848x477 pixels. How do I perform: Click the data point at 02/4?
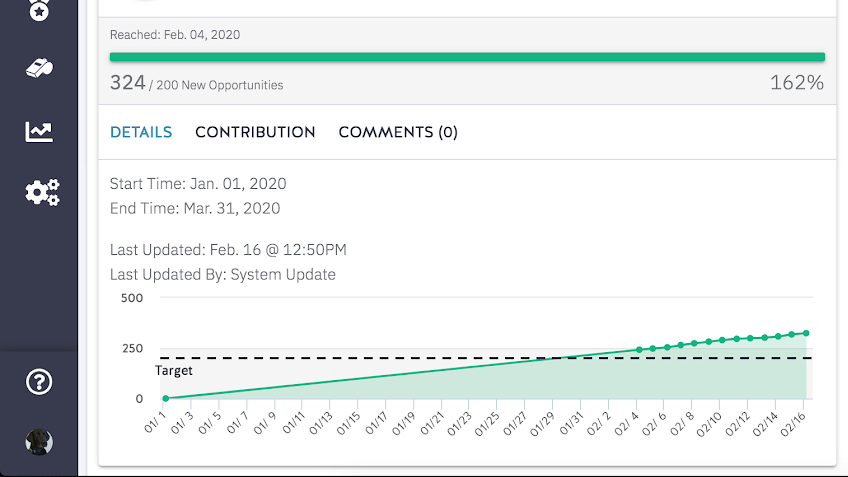[x=639, y=350]
